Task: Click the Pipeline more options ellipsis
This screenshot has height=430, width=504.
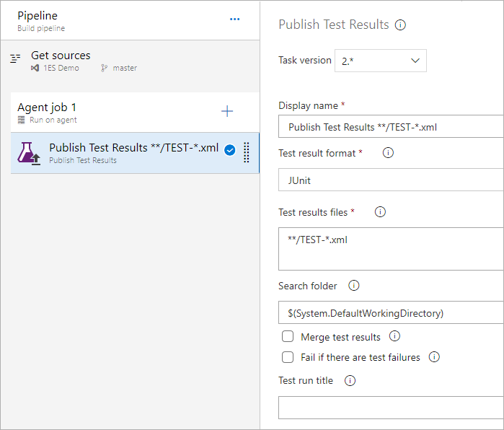Action: [234, 19]
